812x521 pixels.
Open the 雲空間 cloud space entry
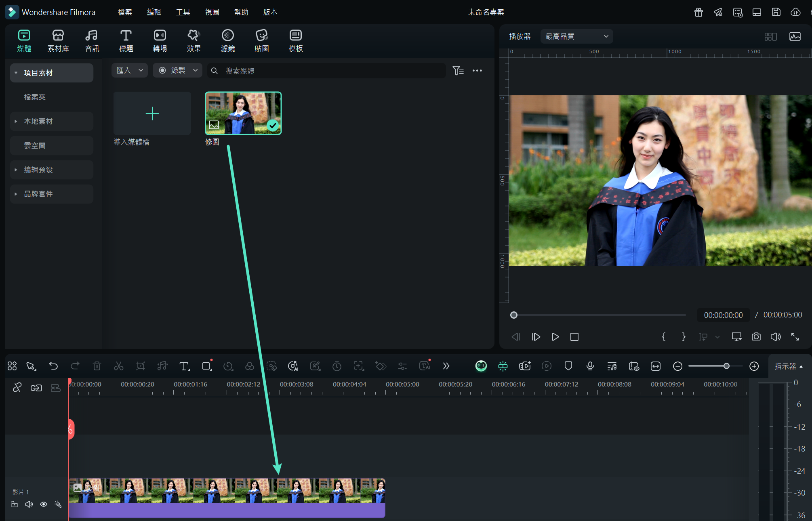click(x=52, y=145)
